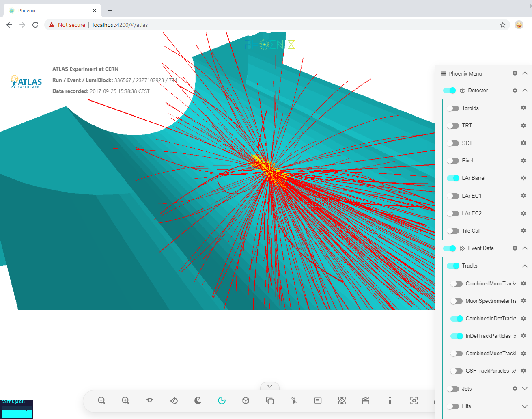This screenshot has width=532, height=419.
Task: Open the collections atom icon in toolbar
Action: [x=342, y=401]
